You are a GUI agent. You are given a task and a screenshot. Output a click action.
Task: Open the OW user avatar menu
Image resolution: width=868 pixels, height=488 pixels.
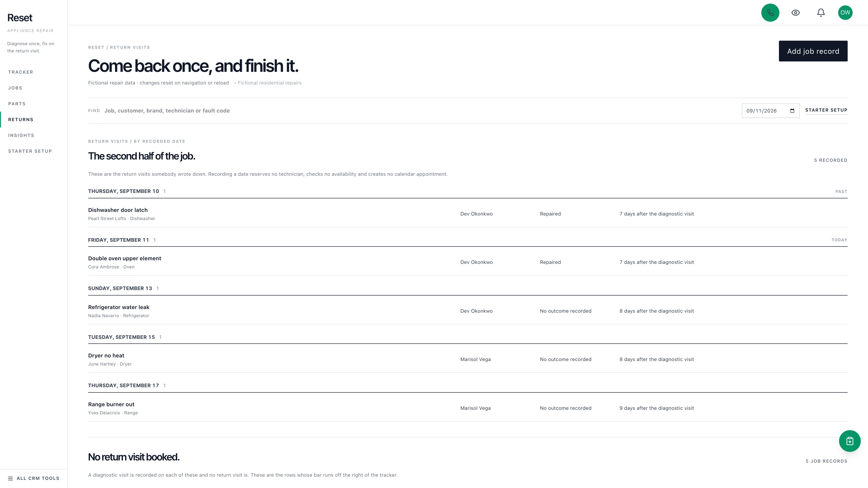point(845,12)
